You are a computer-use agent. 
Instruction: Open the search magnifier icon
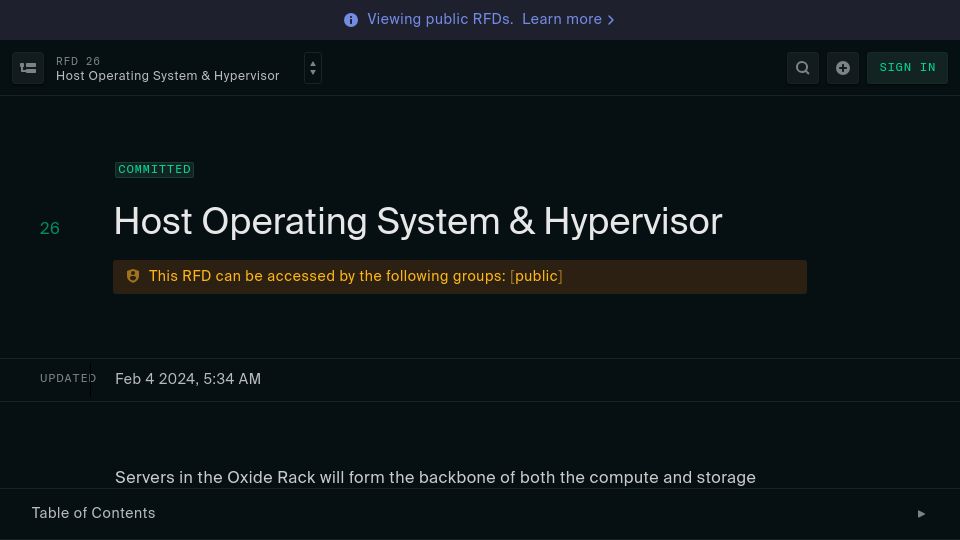click(x=803, y=68)
